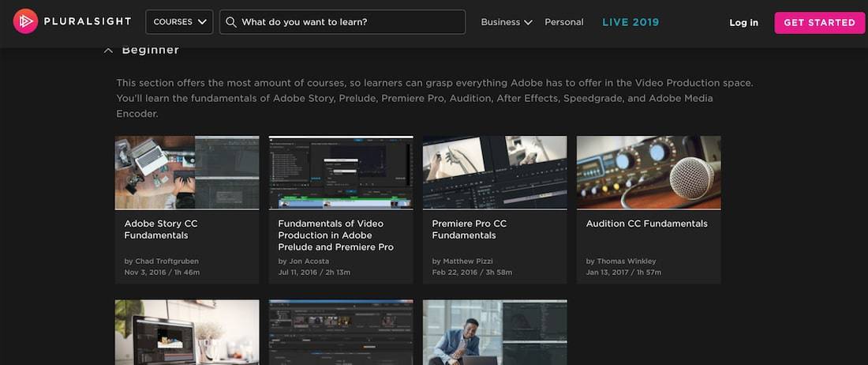The width and height of the screenshot is (868, 365).
Task: Click the 'Feb 22, 2016 / 3h 58m' text
Action: tap(472, 273)
